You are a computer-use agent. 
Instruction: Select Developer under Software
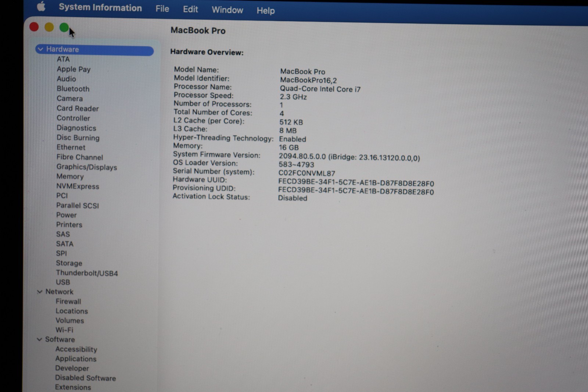click(x=72, y=368)
